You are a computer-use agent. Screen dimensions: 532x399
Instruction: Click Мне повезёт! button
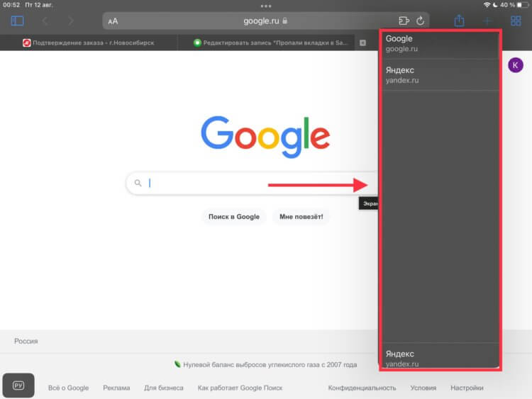301,217
